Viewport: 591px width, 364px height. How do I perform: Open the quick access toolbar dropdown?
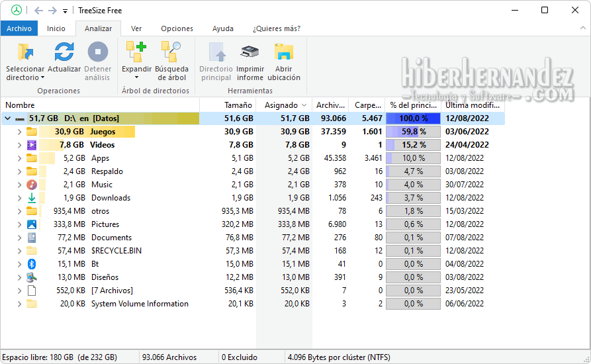click(x=66, y=11)
